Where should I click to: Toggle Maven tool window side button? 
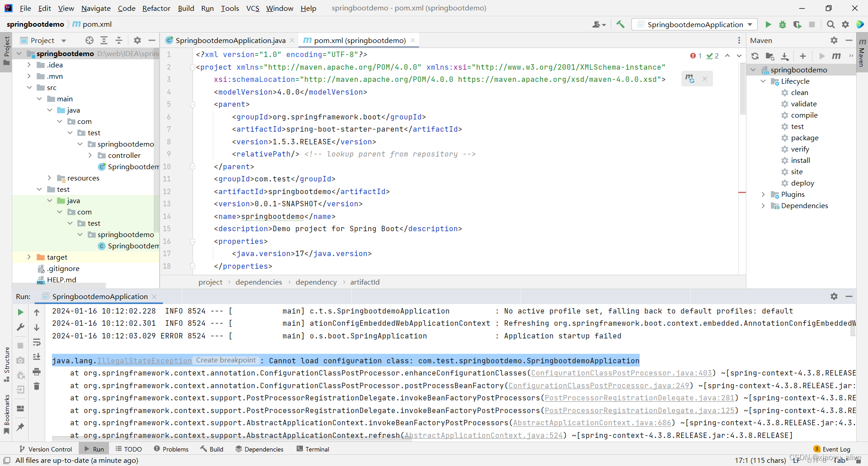(x=862, y=52)
